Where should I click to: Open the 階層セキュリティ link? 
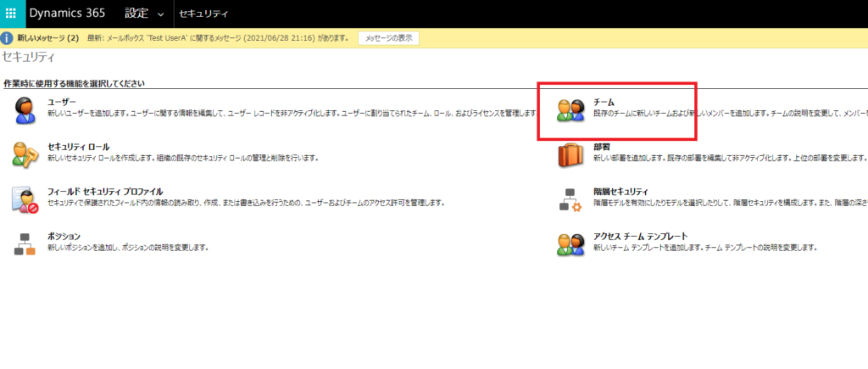pos(620,192)
